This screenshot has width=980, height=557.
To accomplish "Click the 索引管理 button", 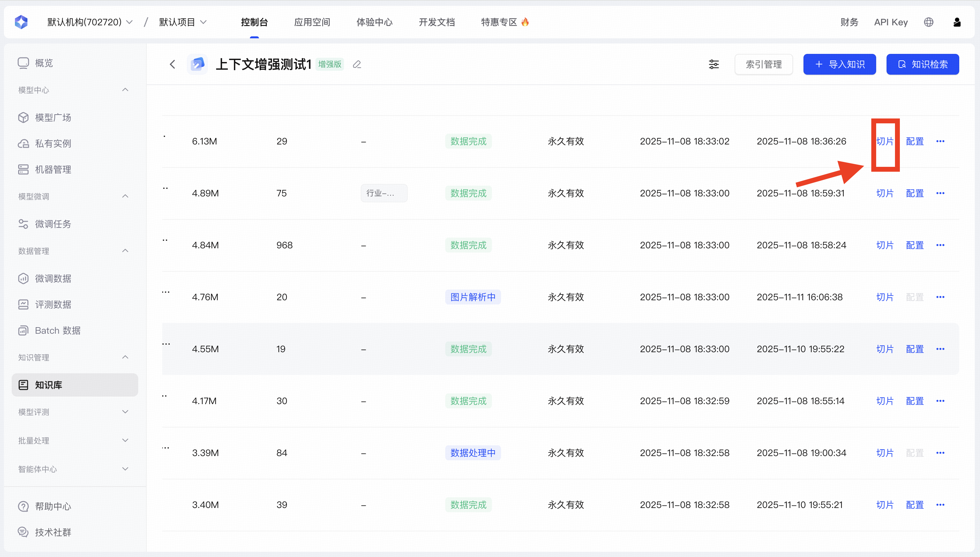I will tap(764, 64).
